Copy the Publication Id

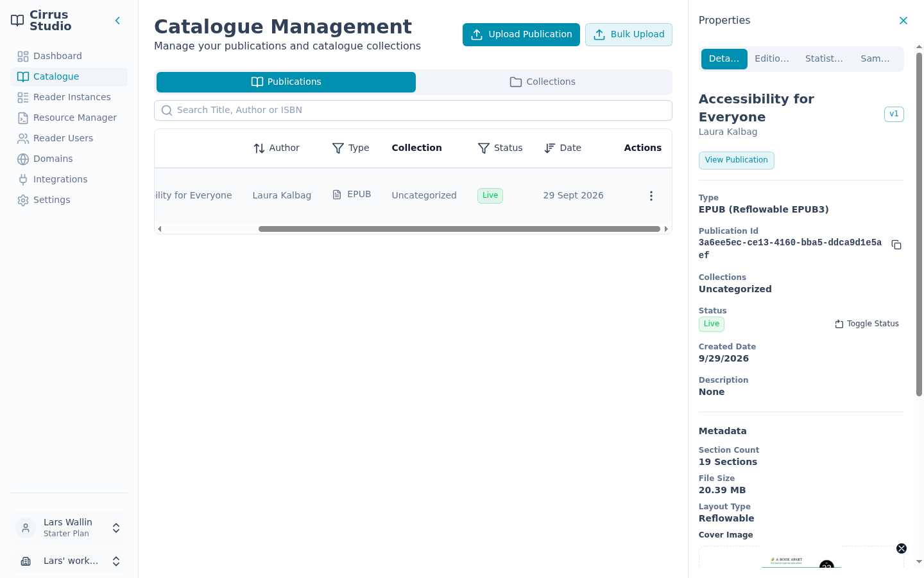(x=896, y=245)
